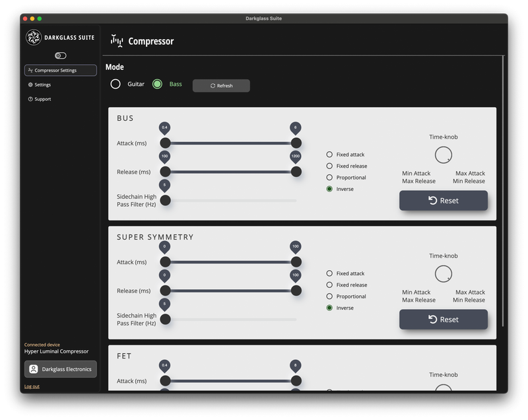
Task: Enable Fixed attack for the BUS compressor
Action: point(329,154)
